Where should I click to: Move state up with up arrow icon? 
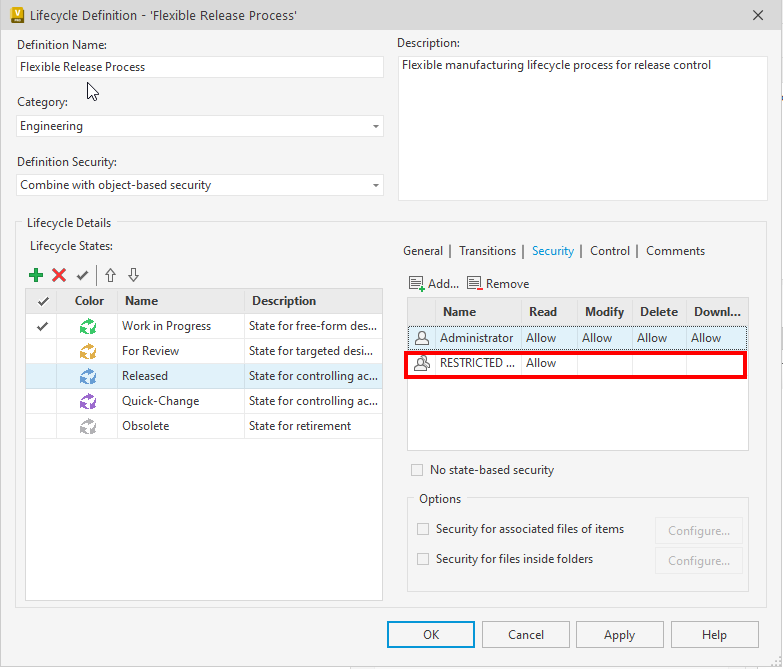[110, 275]
